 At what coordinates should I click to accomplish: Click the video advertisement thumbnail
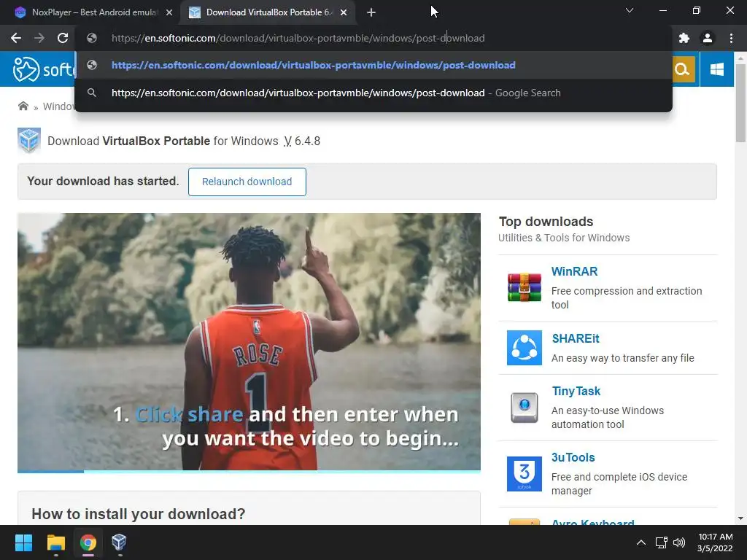pyautogui.click(x=249, y=341)
